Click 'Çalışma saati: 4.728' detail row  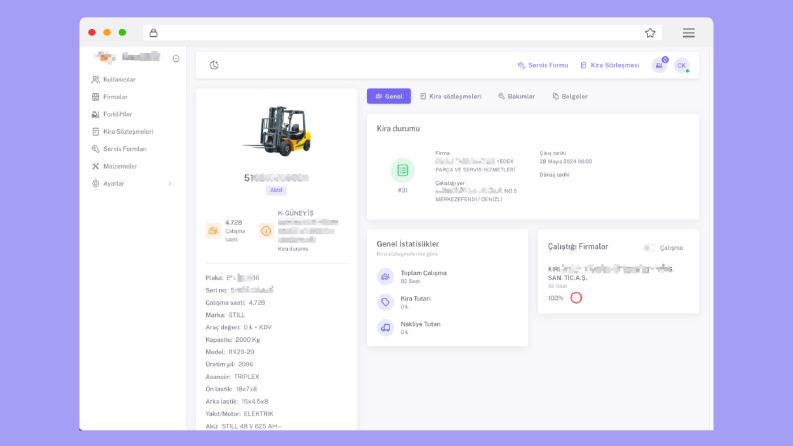[235, 302]
